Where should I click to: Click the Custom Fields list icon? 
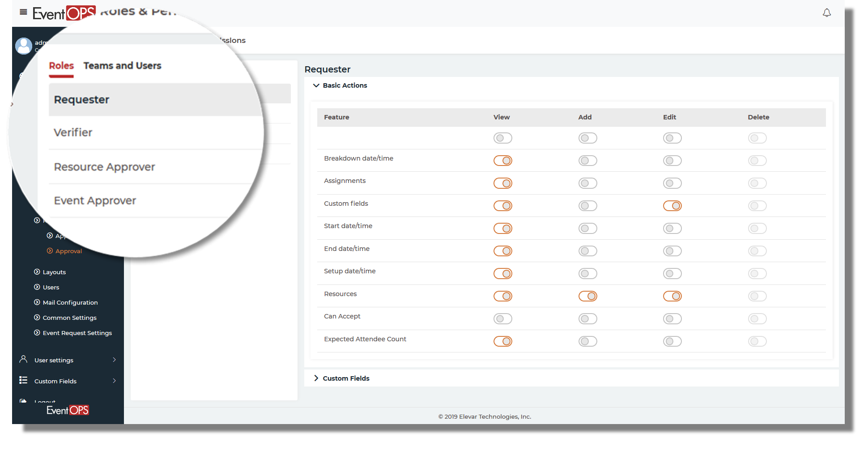click(23, 380)
